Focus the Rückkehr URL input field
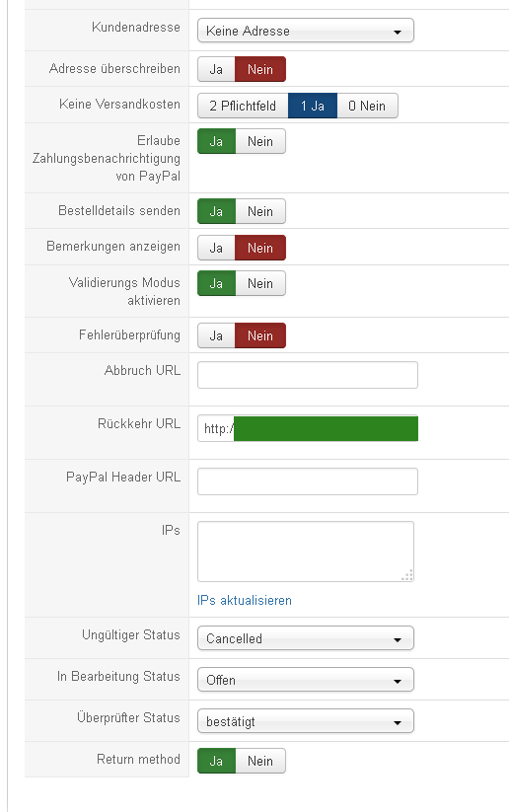Screen dimensions: 509x812 click(x=308, y=428)
